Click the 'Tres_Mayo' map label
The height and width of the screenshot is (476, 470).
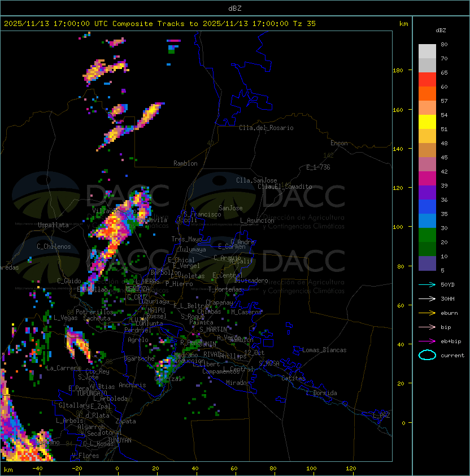tap(186, 239)
